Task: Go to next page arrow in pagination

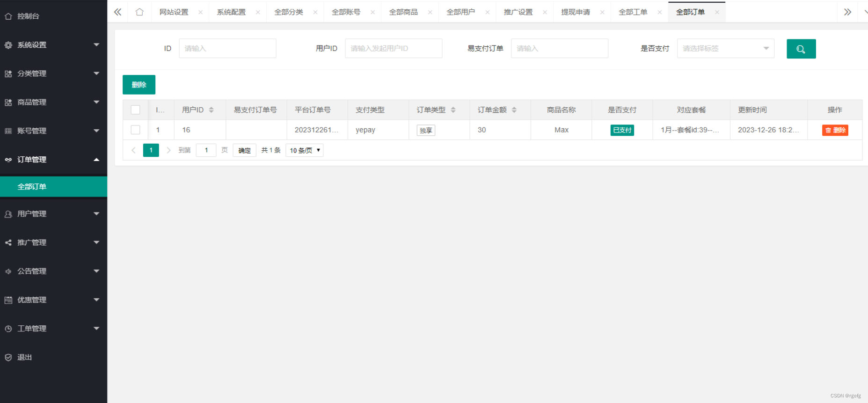Action: pyautogui.click(x=168, y=150)
